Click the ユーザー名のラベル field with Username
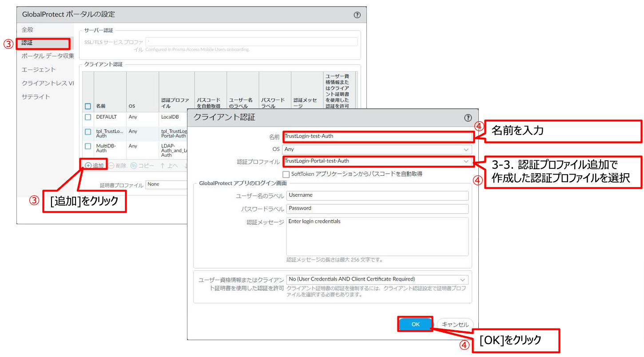 (x=378, y=195)
